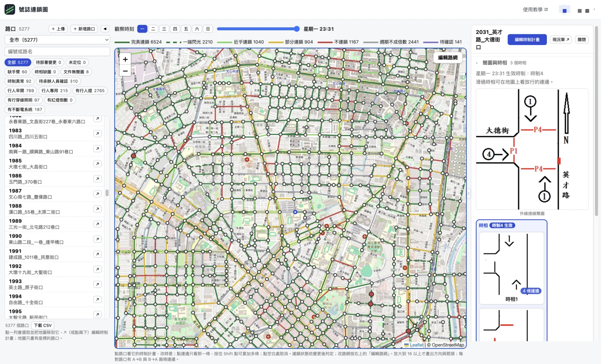Select Thursday (四) observation day
This screenshot has height=364, width=601.
(175, 29)
